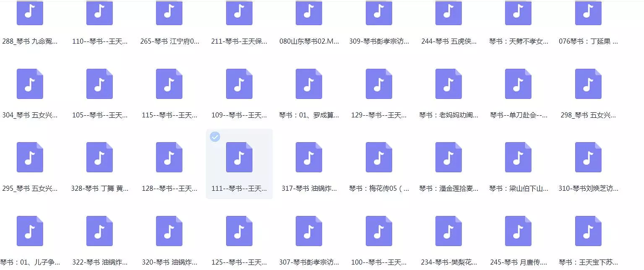Pick the audio icon of 琴书：老妈妈劝闺
This screenshot has width=644, height=270.
(448, 84)
